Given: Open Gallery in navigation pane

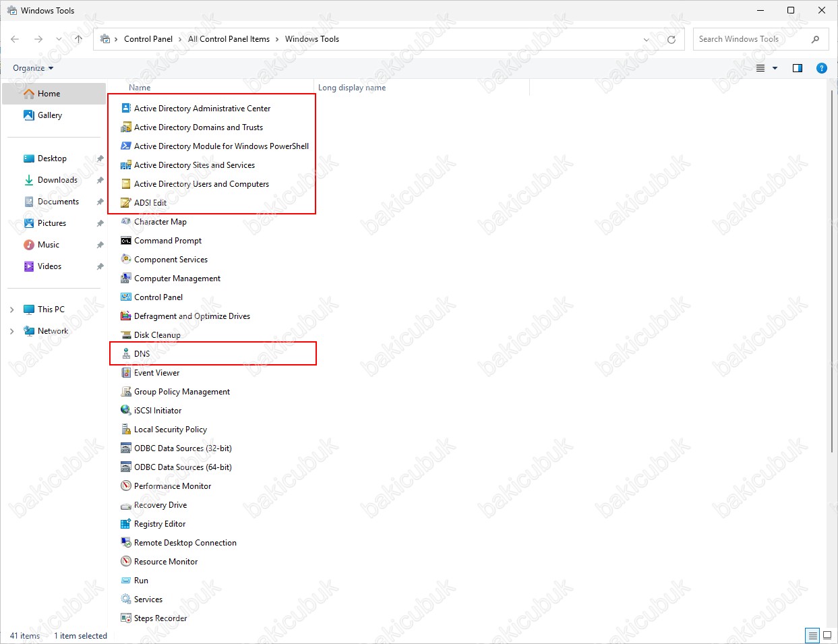Looking at the screenshot, I should pos(54,115).
